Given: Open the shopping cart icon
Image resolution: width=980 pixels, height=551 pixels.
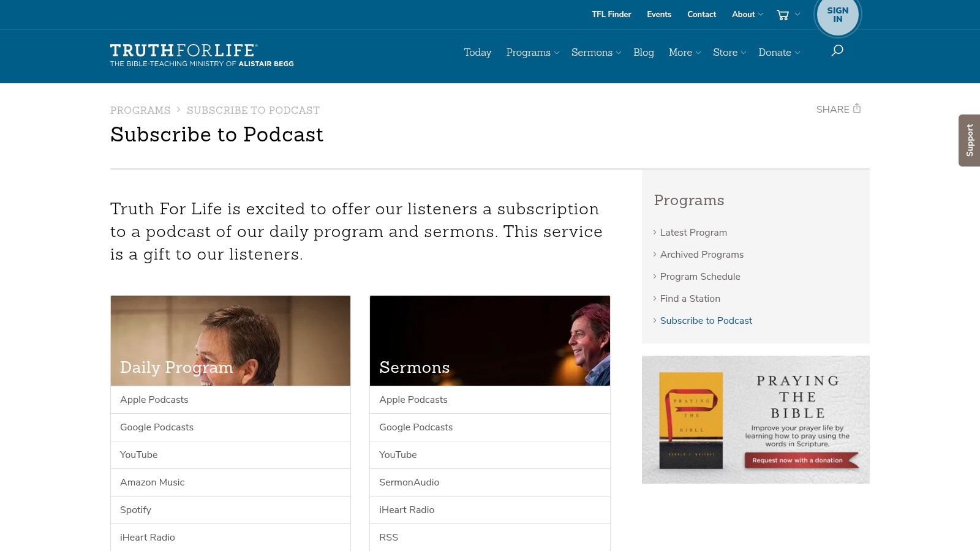Looking at the screenshot, I should coord(783,14).
